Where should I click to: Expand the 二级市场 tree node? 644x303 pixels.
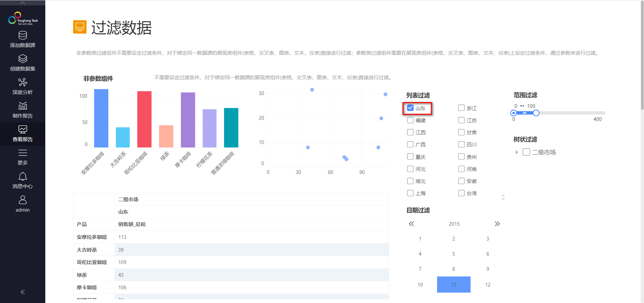click(x=517, y=152)
